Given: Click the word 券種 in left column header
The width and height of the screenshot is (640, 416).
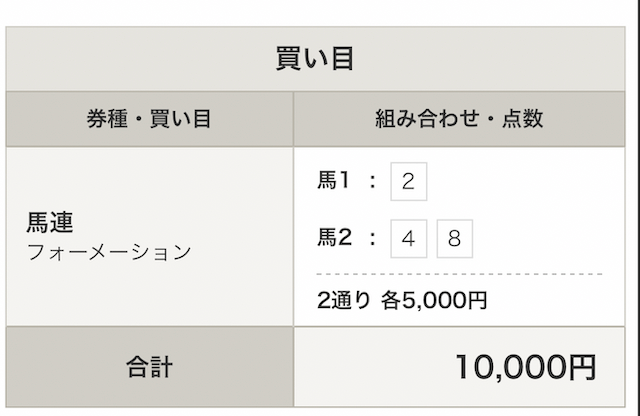Looking at the screenshot, I should (106, 119).
